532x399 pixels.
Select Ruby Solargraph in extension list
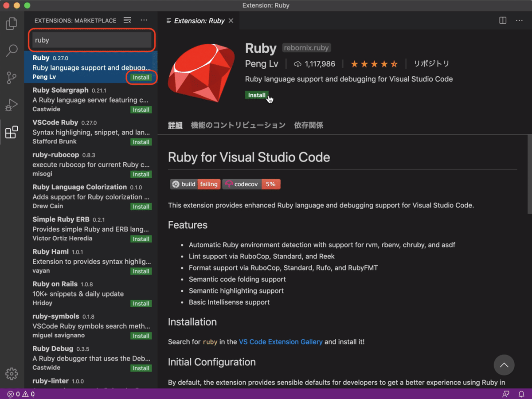click(x=91, y=100)
